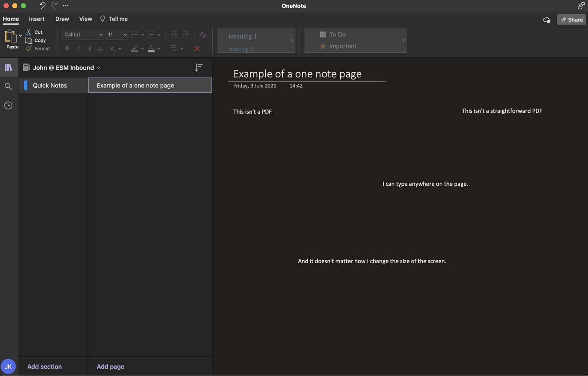Viewport: 588px width, 376px height.
Task: Select 'Example of a one note page' in list
Action: tap(150, 86)
